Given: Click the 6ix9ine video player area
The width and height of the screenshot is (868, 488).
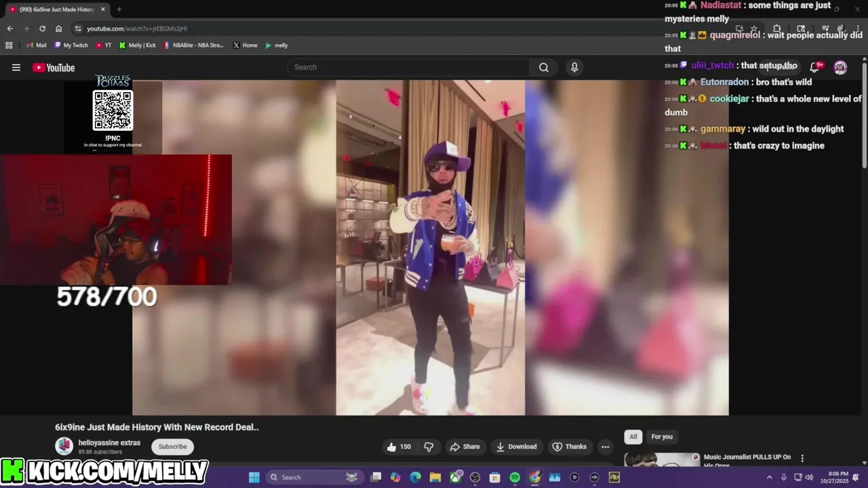Looking at the screenshot, I should [x=431, y=247].
